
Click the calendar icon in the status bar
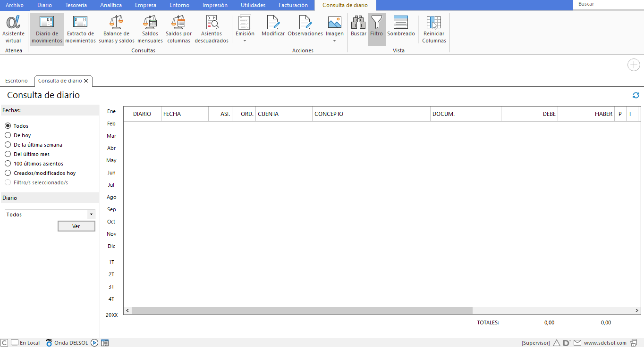(x=105, y=343)
